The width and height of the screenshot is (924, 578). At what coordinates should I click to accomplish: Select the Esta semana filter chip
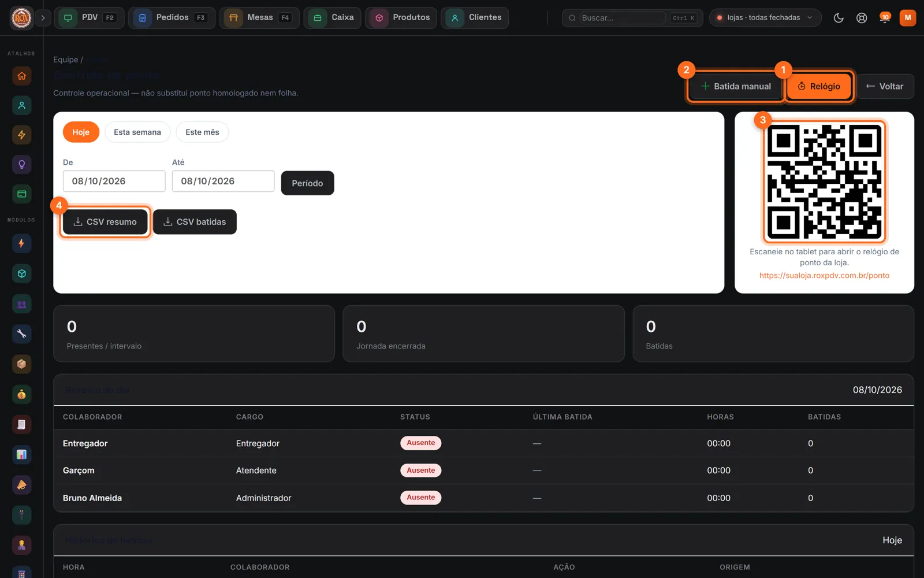pyautogui.click(x=137, y=132)
